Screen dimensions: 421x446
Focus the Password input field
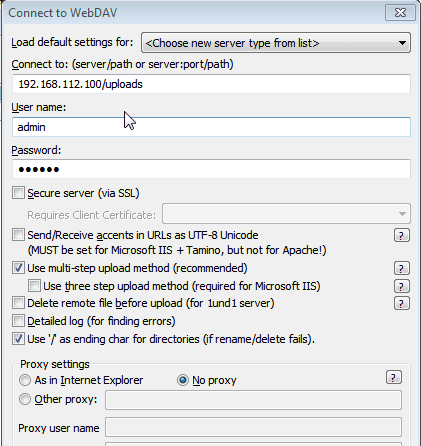211,169
